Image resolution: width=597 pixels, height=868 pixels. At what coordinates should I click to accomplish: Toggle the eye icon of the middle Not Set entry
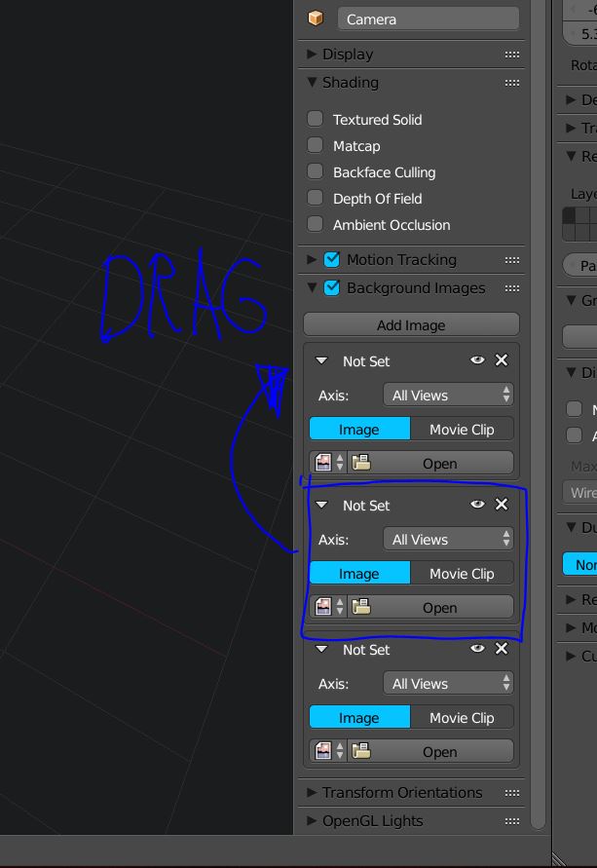477,505
